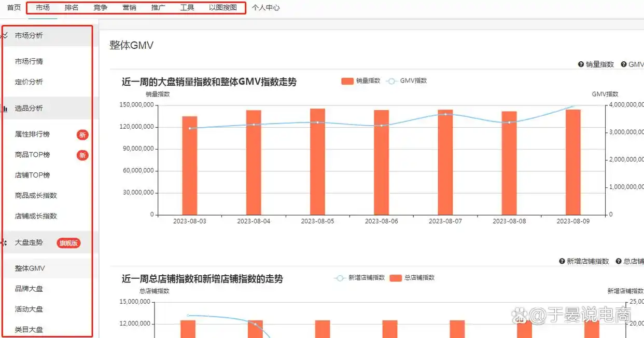This screenshot has width=644, height=338.
Task: Click the bar chart icon beside 选品分析
Action: tap(5, 109)
